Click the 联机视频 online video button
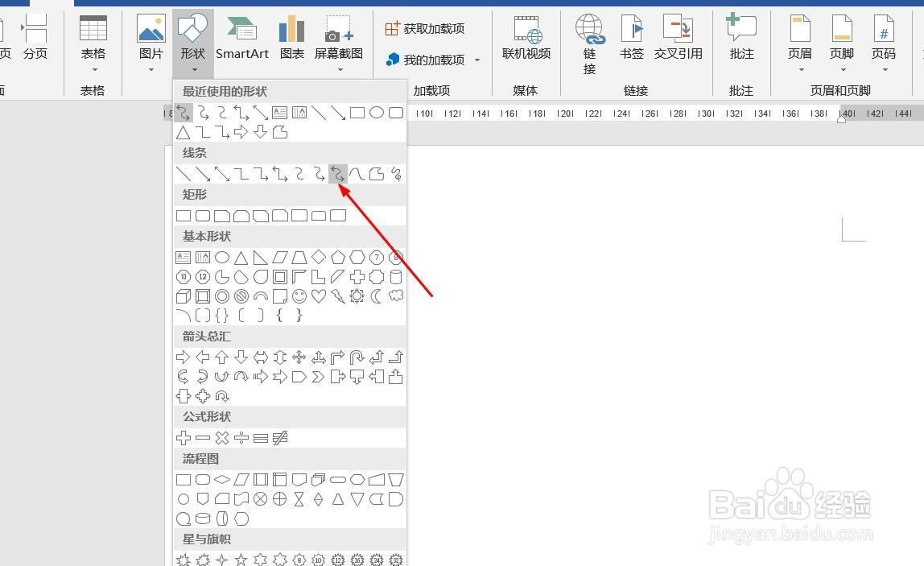 (x=526, y=39)
